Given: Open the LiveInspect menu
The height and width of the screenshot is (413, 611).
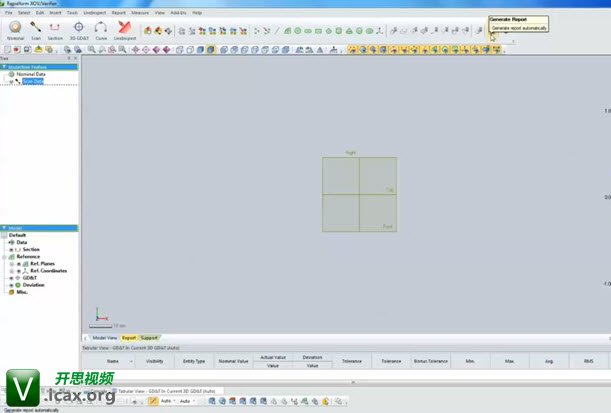Looking at the screenshot, I should [95, 13].
